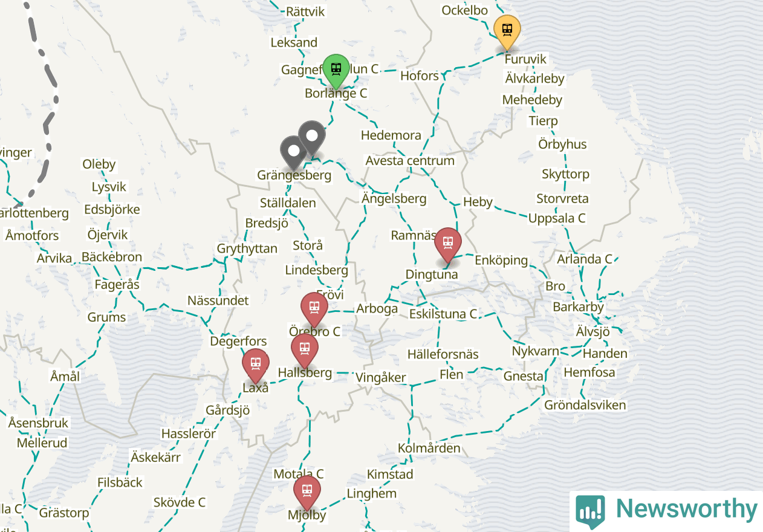Click the Avesta centrum label
Screen dimensions: 763x532
point(410,161)
